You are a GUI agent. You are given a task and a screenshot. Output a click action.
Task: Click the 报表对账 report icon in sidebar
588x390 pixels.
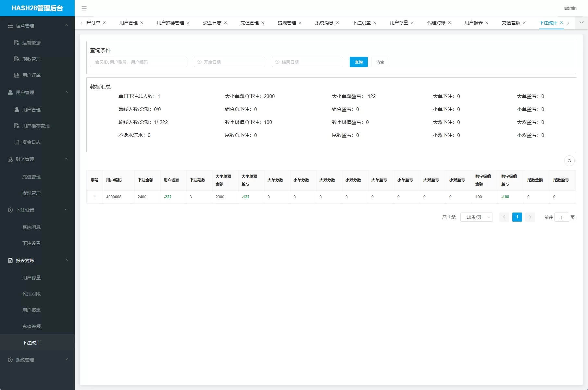point(10,260)
